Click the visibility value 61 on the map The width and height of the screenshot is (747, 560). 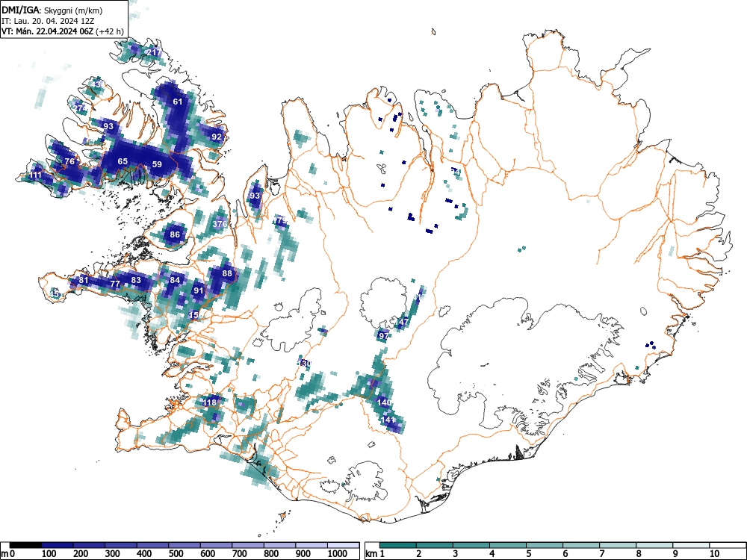(x=178, y=102)
